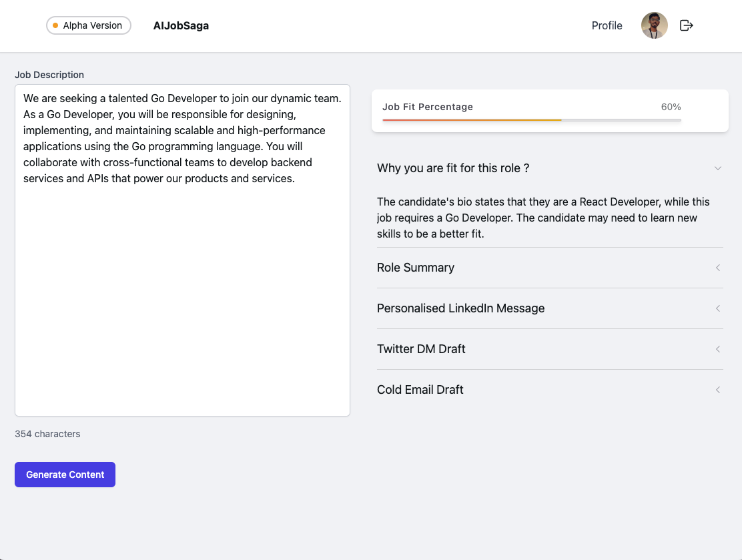
Task: Click the Alpha Version badge
Action: coord(89,25)
